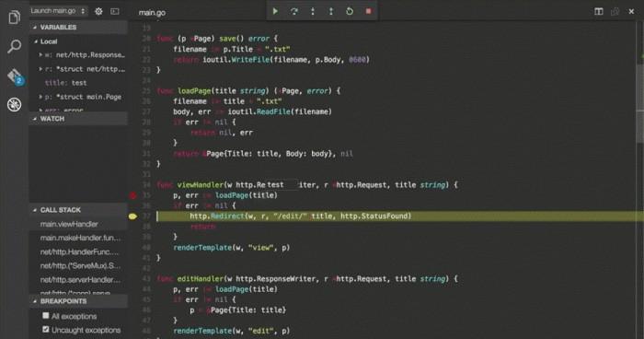
Task: Click the Step Over debug button
Action: tap(294, 12)
